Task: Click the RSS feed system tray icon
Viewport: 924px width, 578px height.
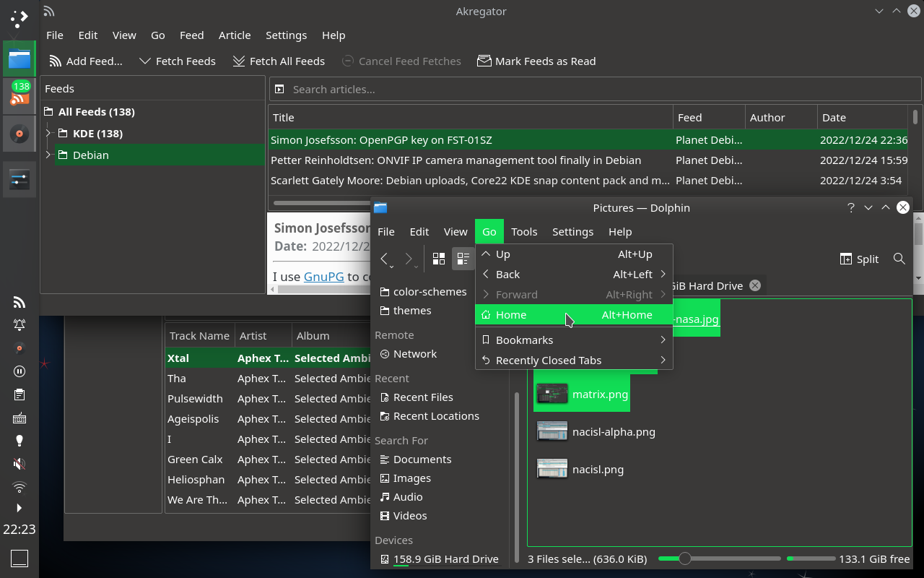Action: click(19, 302)
